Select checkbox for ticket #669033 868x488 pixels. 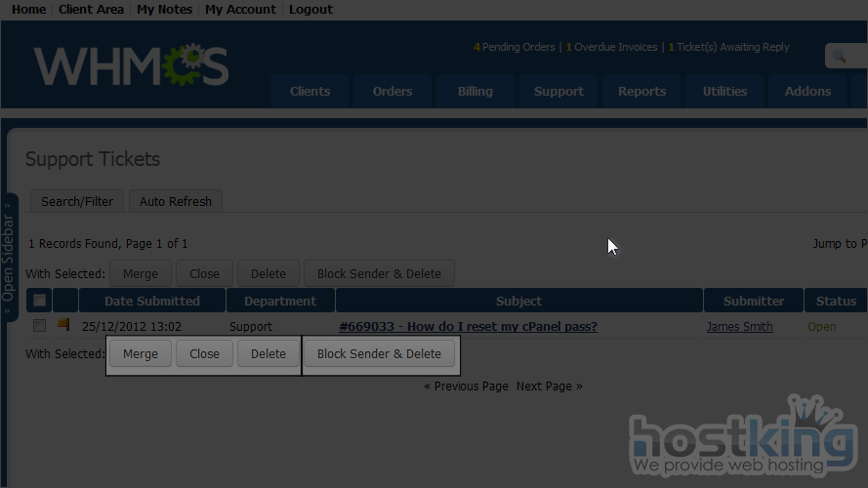coord(39,326)
